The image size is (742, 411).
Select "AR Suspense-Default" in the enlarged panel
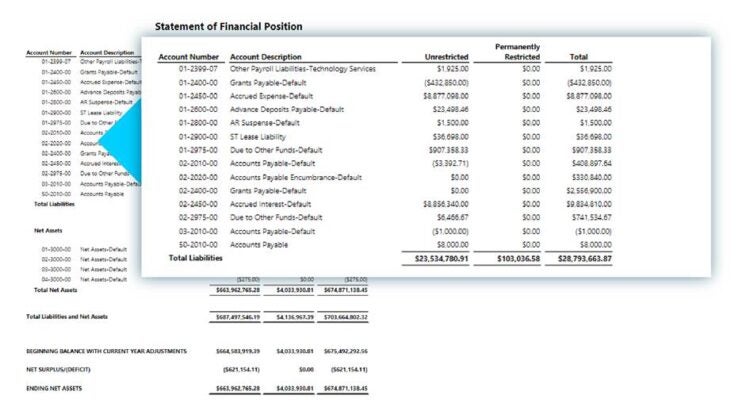coord(265,123)
